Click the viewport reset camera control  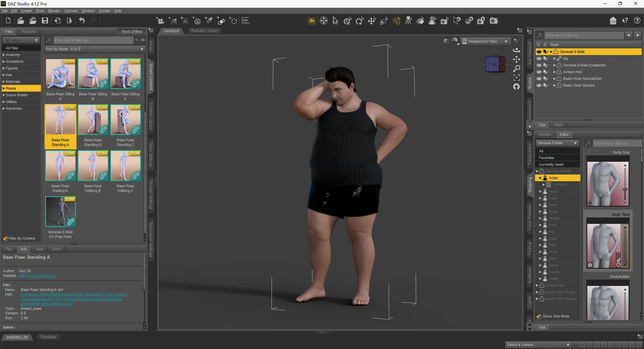point(517,87)
